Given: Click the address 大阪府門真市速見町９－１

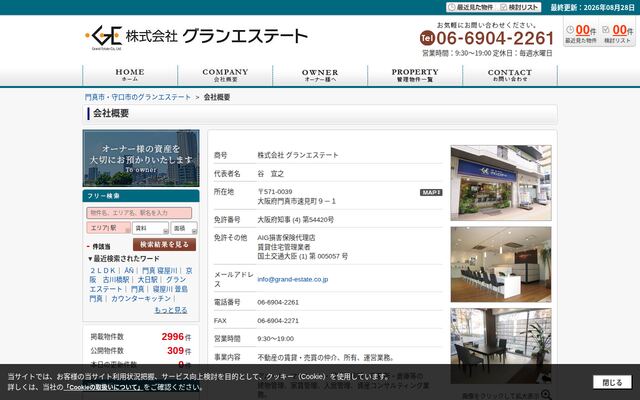Looking at the screenshot, I should pos(296,201).
